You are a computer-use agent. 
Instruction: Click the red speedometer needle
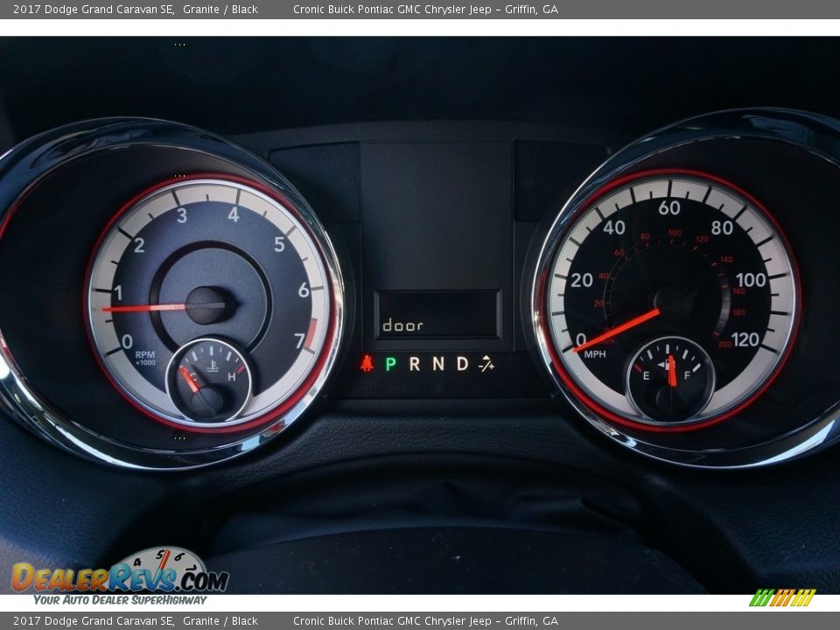[619, 330]
